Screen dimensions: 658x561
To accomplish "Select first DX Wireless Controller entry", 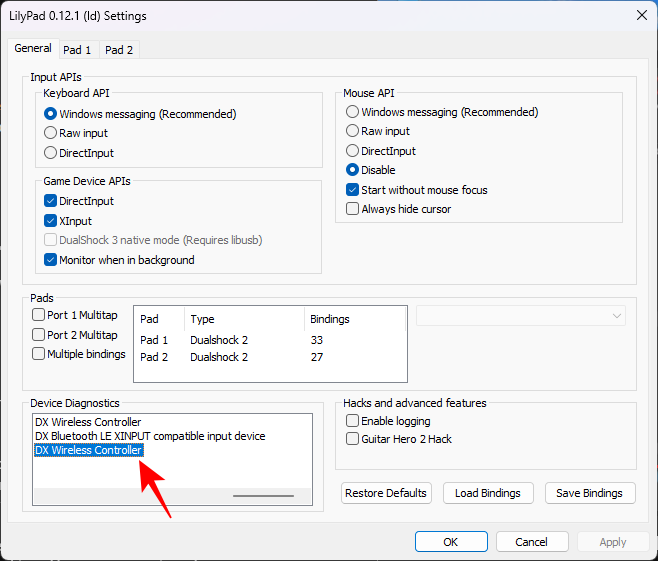I will click(x=88, y=422).
